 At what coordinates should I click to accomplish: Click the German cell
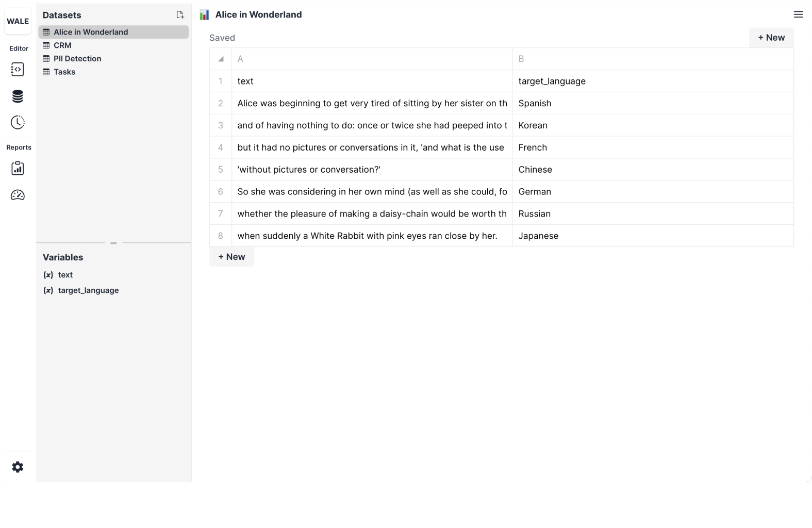tap(653, 192)
